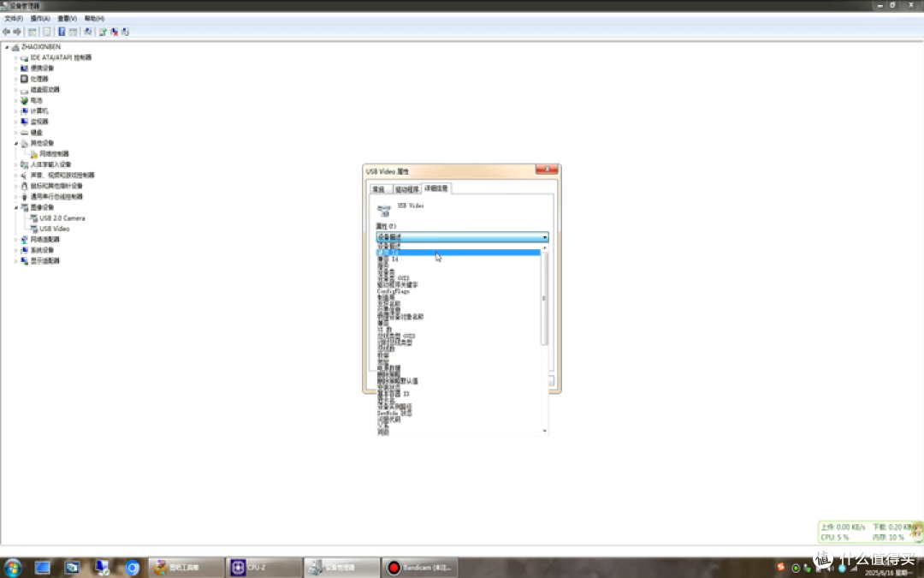The height and width of the screenshot is (578, 924).
Task: Open the 查看(V) menu
Action: (x=67, y=19)
